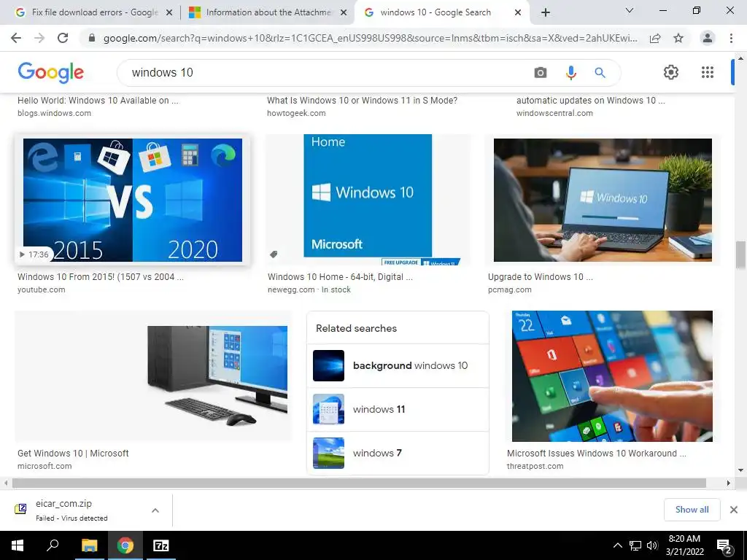Open Windows 10 From 2015 YouTube link
Screen dimensions: 747x560
(x=101, y=276)
